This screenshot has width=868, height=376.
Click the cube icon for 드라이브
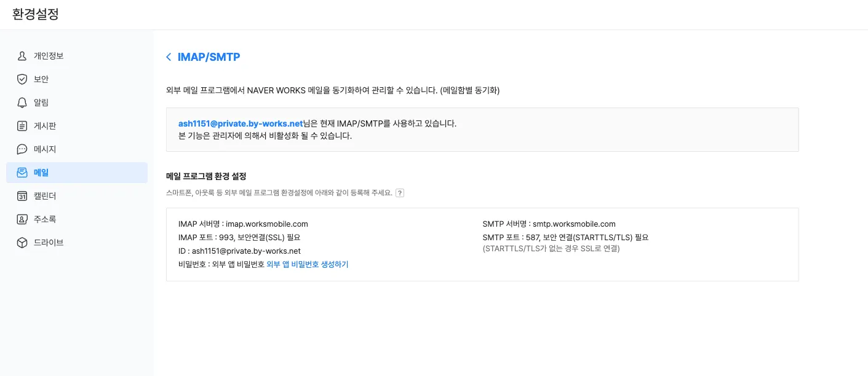22,243
